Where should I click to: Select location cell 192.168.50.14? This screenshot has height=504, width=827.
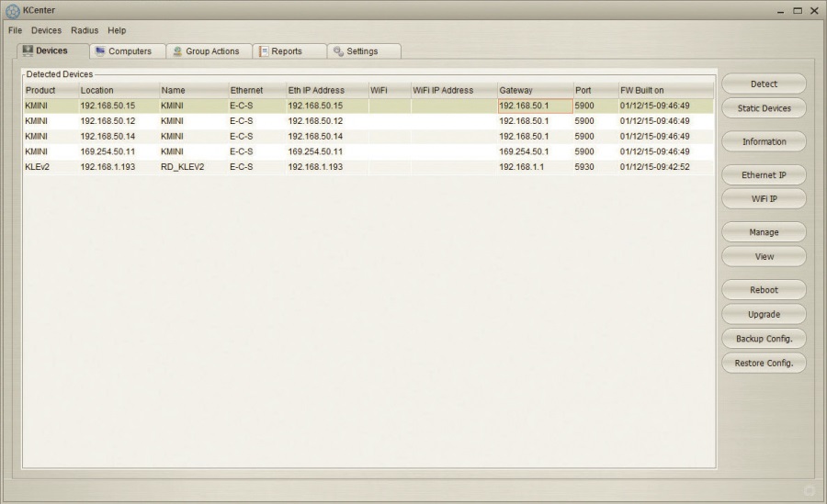(x=119, y=136)
